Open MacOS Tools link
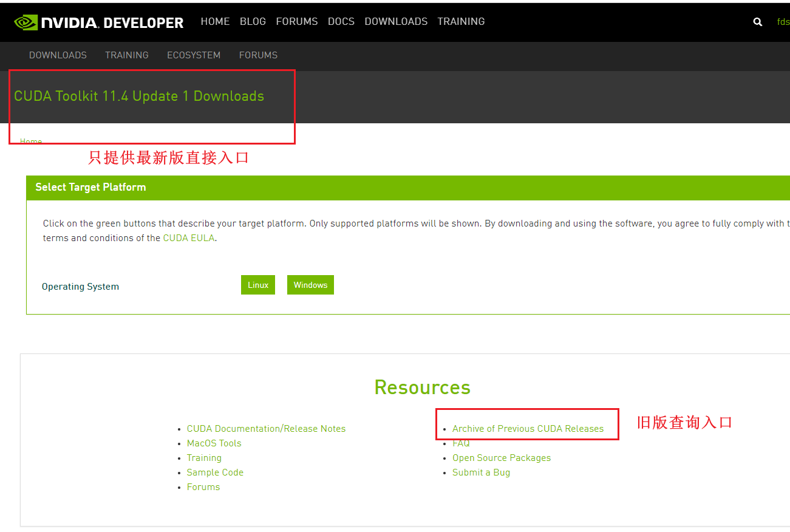 214,443
